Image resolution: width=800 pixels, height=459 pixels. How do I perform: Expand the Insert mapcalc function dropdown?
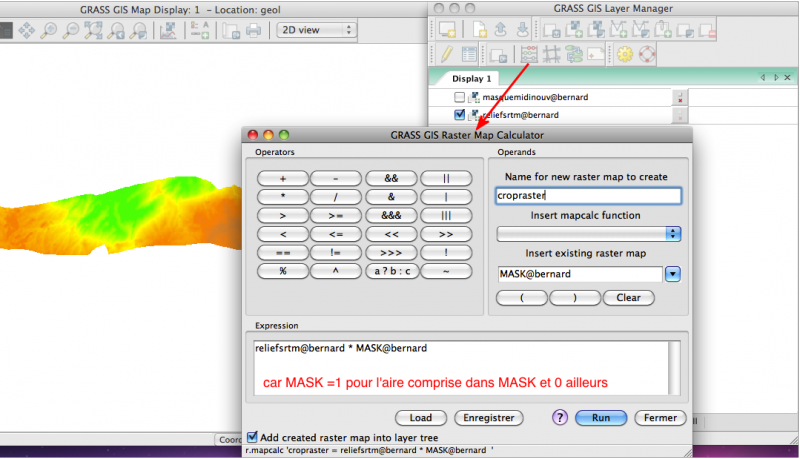click(589, 233)
